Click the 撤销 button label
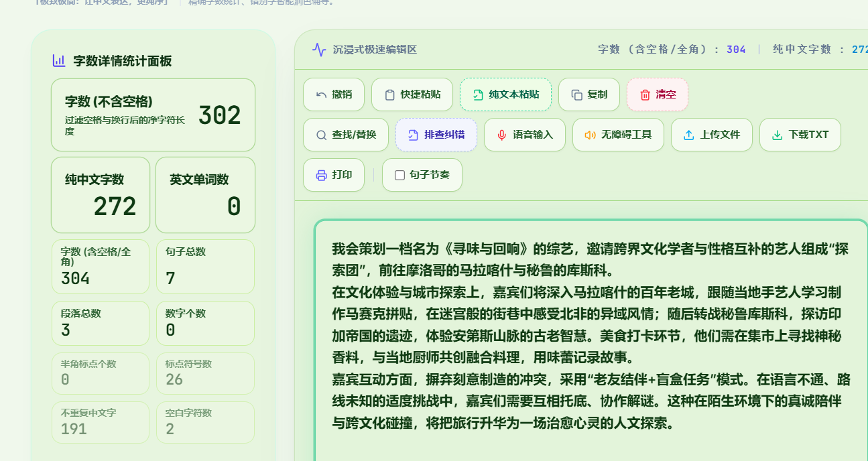 pyautogui.click(x=342, y=94)
